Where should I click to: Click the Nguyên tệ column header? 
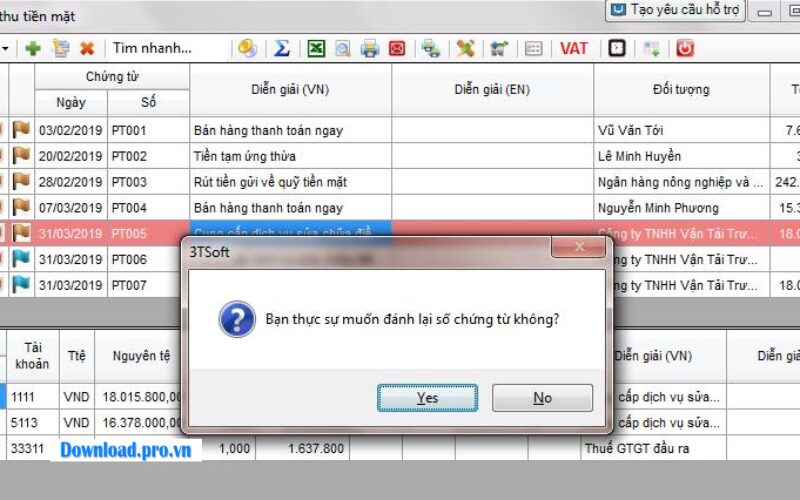141,356
